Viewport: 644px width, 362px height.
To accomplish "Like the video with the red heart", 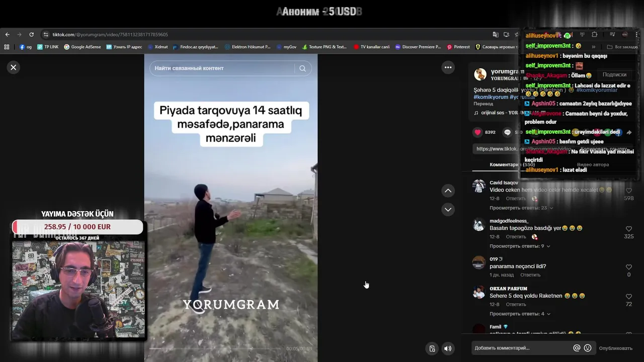I will coord(477,132).
